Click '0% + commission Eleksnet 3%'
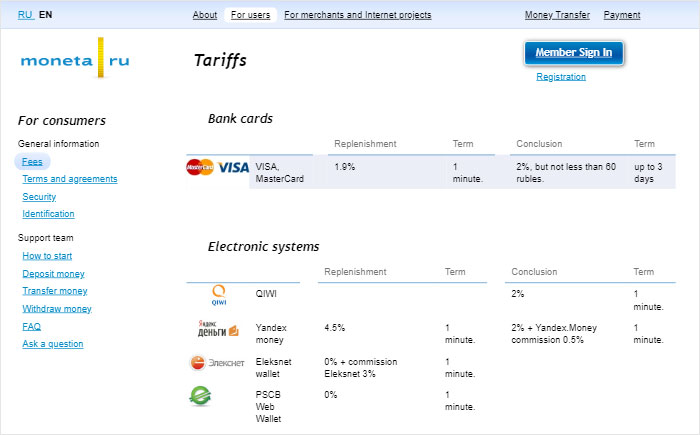 coord(361,368)
